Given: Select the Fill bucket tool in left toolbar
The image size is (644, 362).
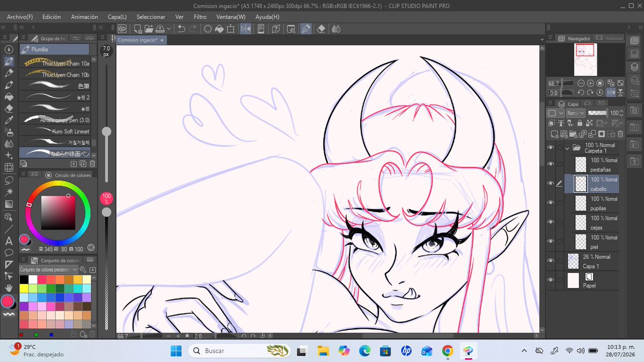Looking at the screenshot, I should pyautogui.click(x=9, y=97).
